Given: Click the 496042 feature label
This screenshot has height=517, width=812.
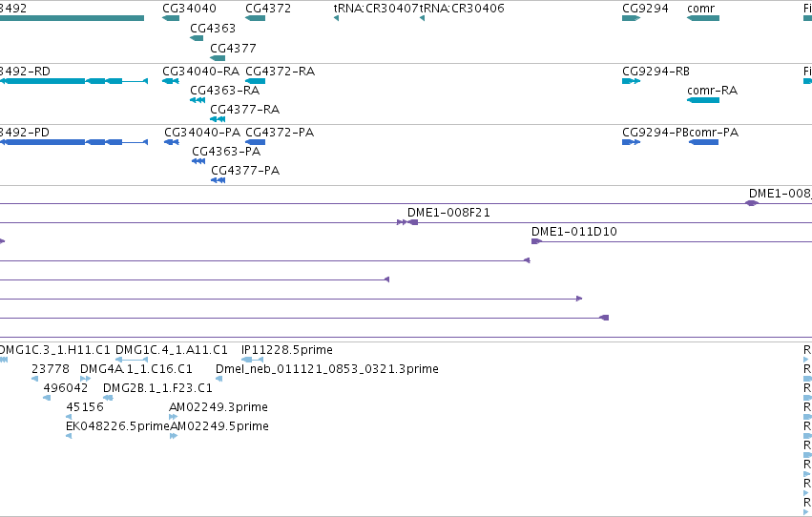Looking at the screenshot, I should (66, 388).
